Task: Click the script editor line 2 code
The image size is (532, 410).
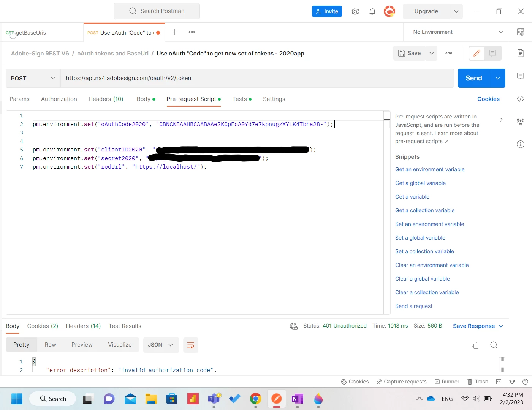Action: click(x=183, y=124)
